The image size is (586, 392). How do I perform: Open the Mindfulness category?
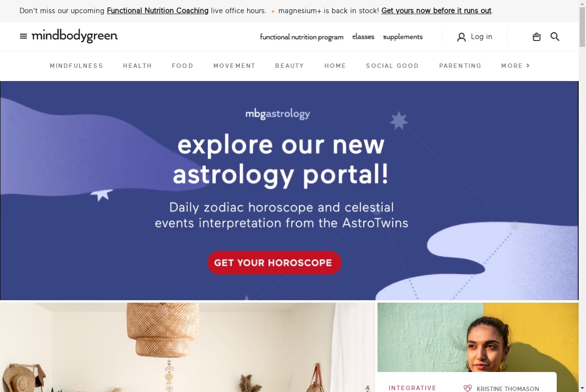coord(77,65)
